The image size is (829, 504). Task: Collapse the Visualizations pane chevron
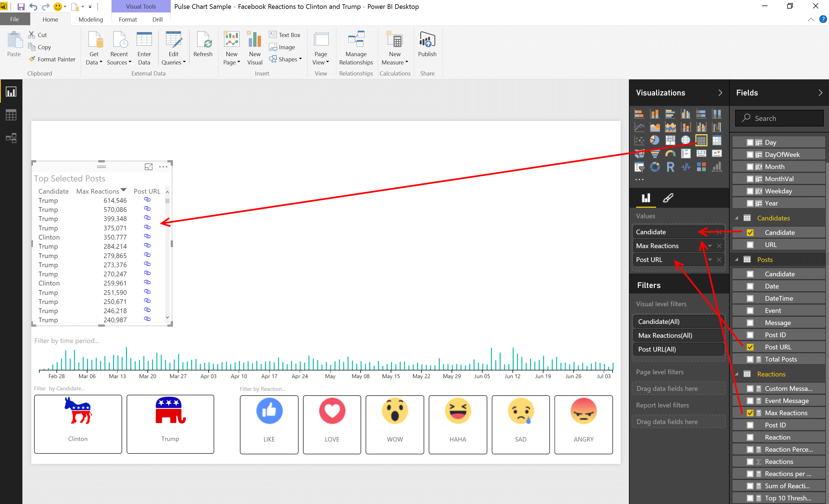click(720, 92)
